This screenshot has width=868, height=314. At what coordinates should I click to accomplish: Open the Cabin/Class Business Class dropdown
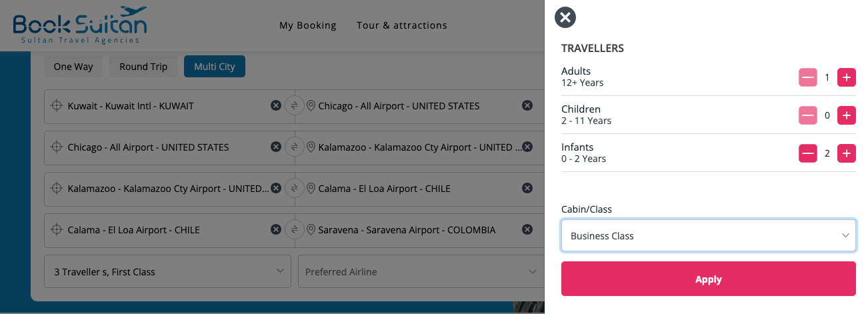pyautogui.click(x=708, y=236)
